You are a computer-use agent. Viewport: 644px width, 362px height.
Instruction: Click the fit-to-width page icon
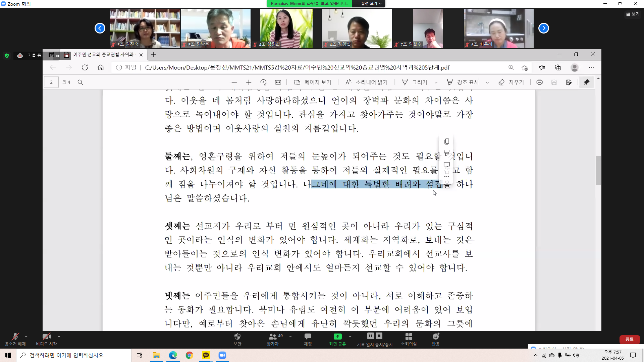[278, 82]
